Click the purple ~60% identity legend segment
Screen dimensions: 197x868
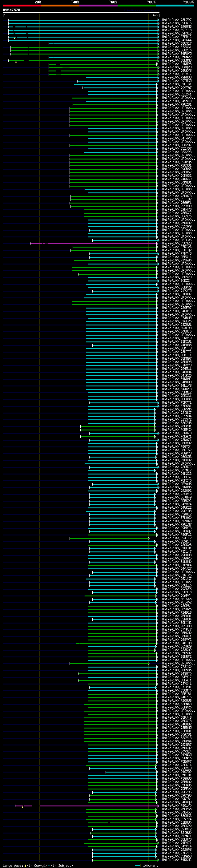click(99, 6)
